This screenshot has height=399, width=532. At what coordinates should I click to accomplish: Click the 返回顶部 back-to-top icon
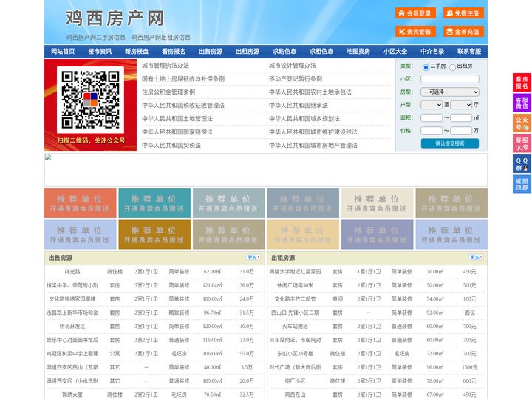click(x=522, y=184)
